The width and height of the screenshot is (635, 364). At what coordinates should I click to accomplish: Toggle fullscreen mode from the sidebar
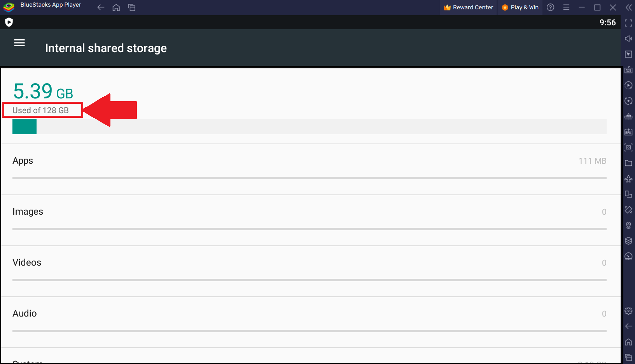point(628,23)
